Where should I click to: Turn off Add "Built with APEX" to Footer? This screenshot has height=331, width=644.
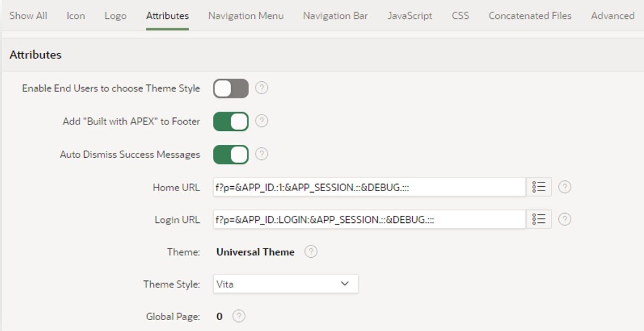231,122
